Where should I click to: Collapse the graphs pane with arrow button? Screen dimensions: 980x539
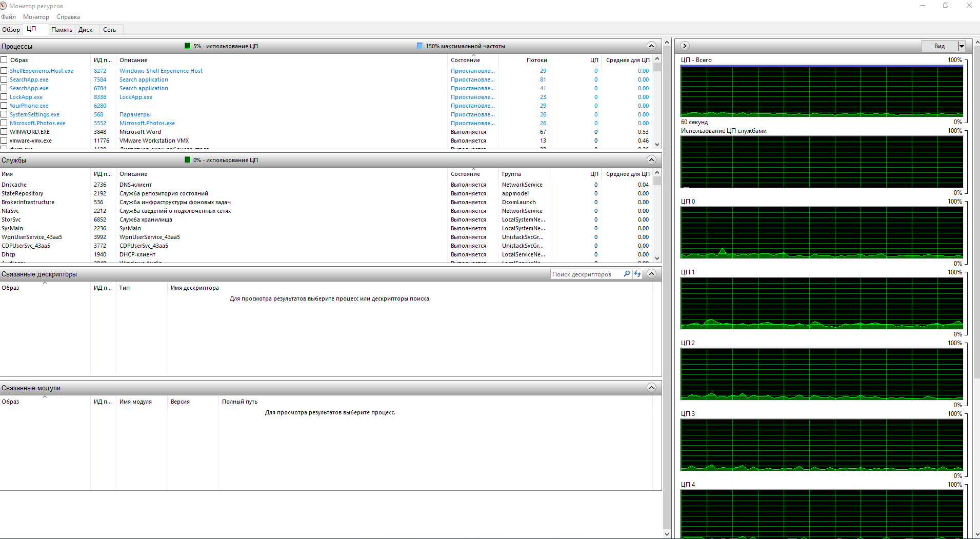(x=685, y=46)
